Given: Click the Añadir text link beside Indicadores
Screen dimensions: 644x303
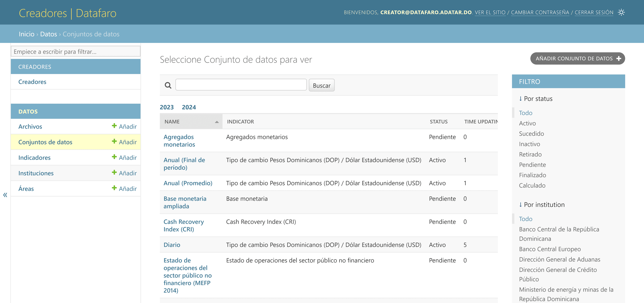Looking at the screenshot, I should pyautogui.click(x=128, y=158).
